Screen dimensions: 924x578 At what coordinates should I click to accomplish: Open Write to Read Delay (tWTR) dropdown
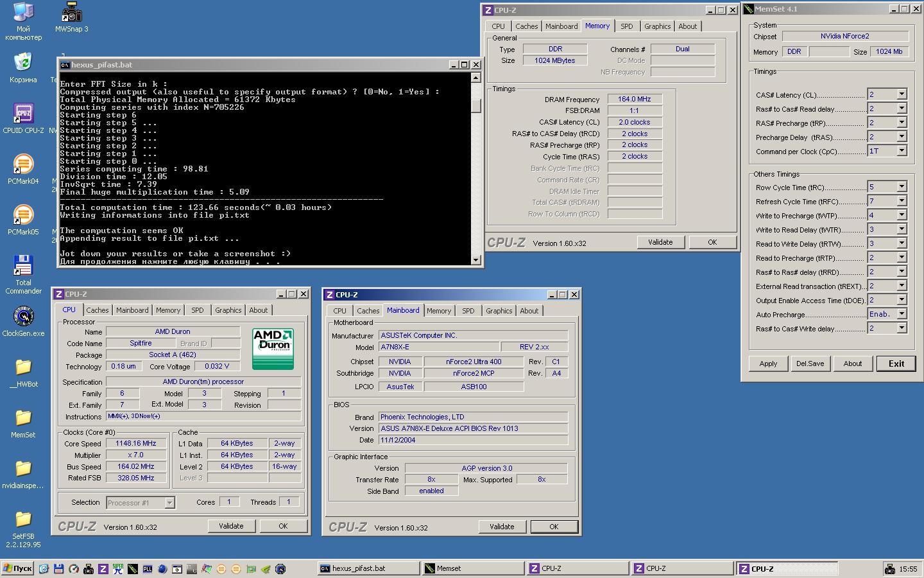[x=901, y=229]
